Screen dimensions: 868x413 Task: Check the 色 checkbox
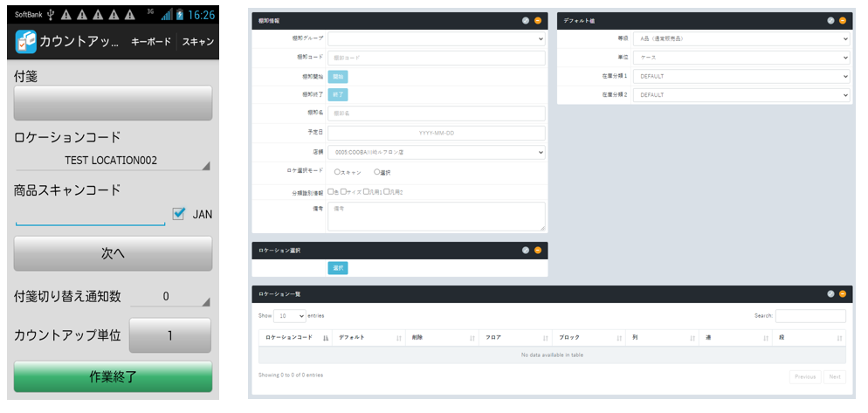[x=330, y=191]
